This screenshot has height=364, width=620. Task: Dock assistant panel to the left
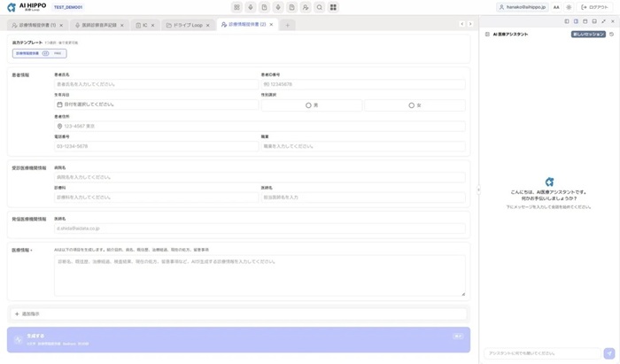click(x=567, y=21)
